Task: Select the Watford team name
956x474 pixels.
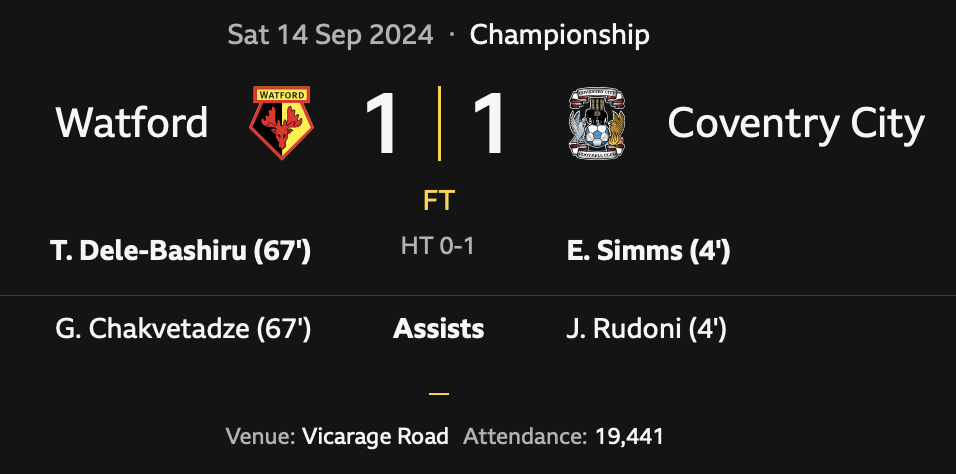Action: coord(132,123)
